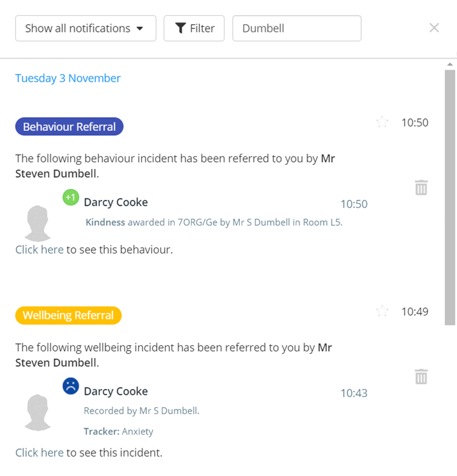Viewport: 457px width, 476px height.
Task: Star the Wellbeing Referral notification
Action: 382,311
